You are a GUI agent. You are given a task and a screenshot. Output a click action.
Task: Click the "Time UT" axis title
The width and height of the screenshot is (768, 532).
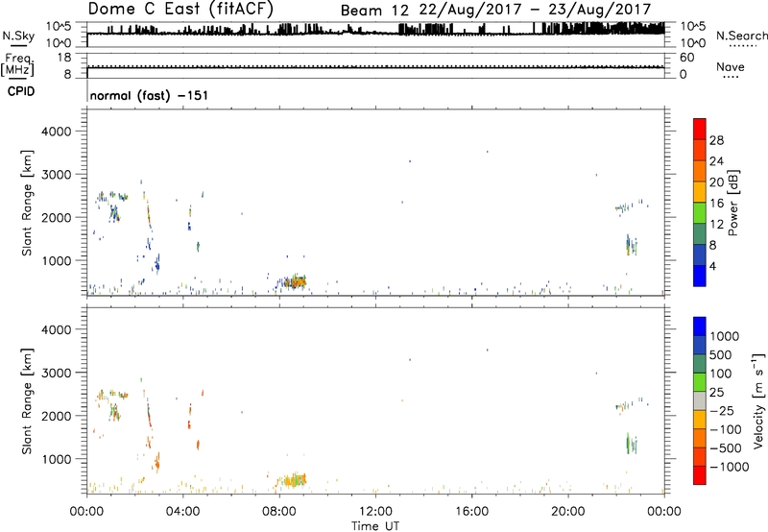tap(375, 526)
